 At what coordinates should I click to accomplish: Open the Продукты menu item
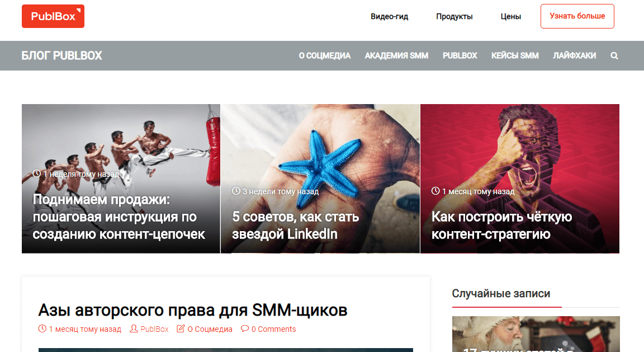(x=454, y=16)
